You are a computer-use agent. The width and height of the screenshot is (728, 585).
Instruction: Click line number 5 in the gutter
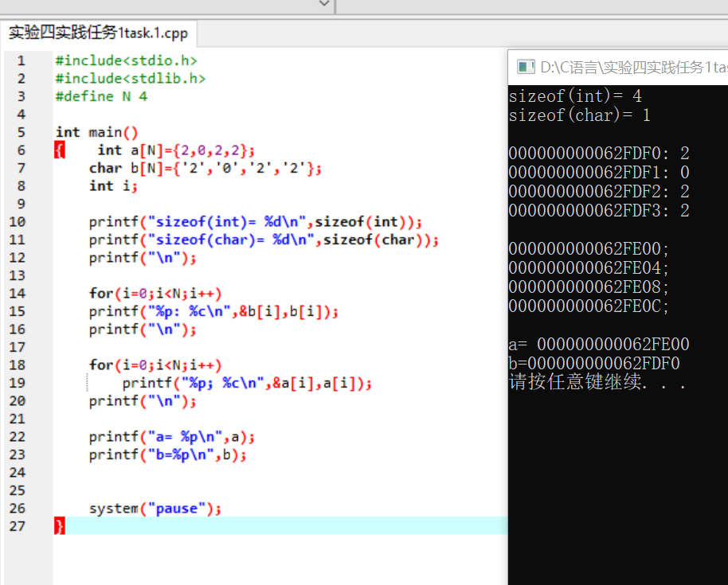click(x=21, y=132)
